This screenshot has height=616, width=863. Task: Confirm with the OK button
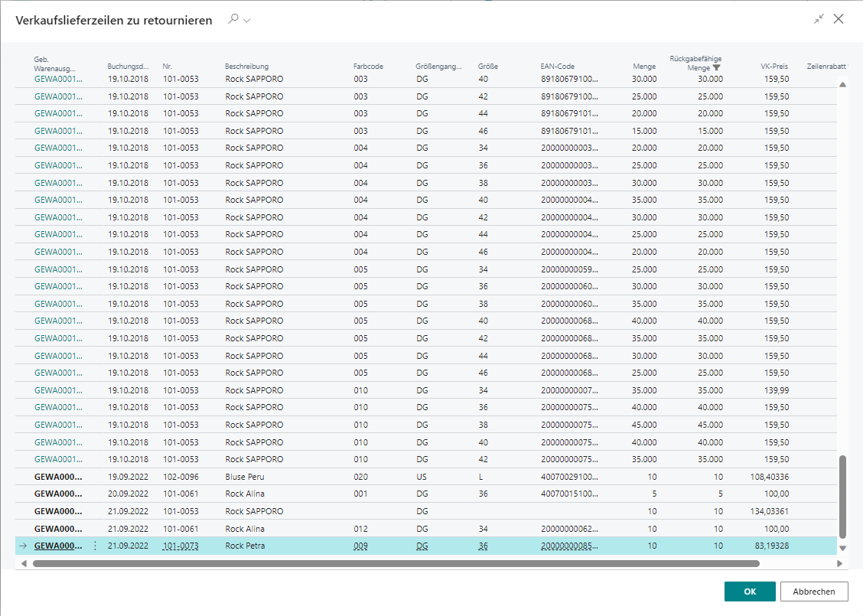(x=750, y=592)
